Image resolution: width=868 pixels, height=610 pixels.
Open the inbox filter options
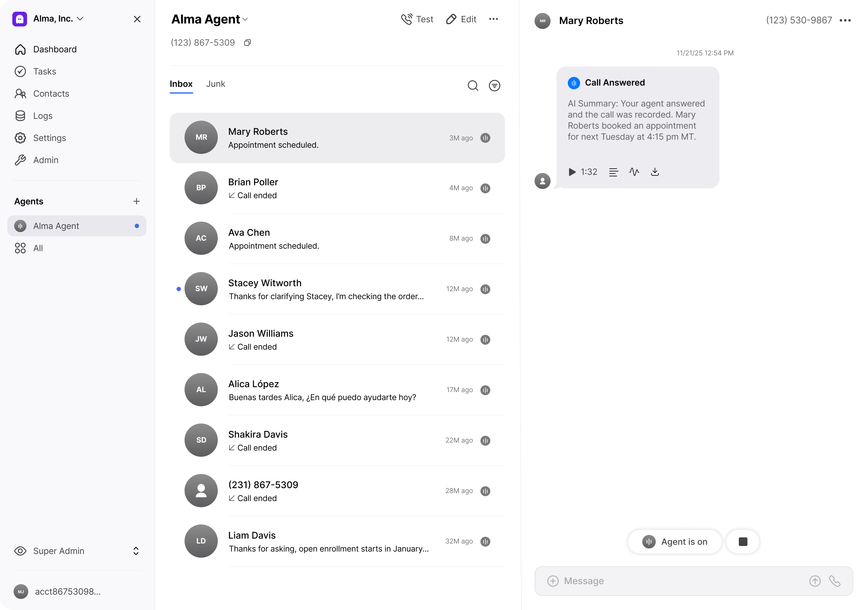pyautogui.click(x=494, y=86)
